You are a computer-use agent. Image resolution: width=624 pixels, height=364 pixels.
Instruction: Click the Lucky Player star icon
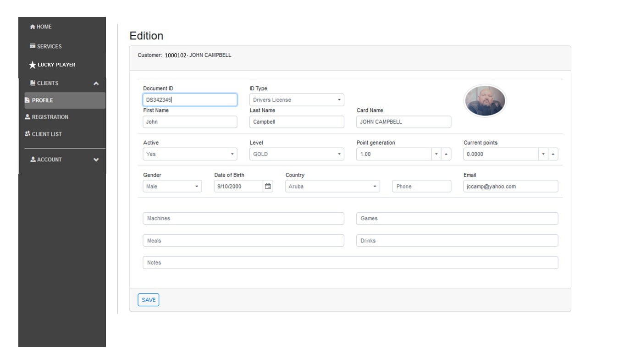coord(33,65)
